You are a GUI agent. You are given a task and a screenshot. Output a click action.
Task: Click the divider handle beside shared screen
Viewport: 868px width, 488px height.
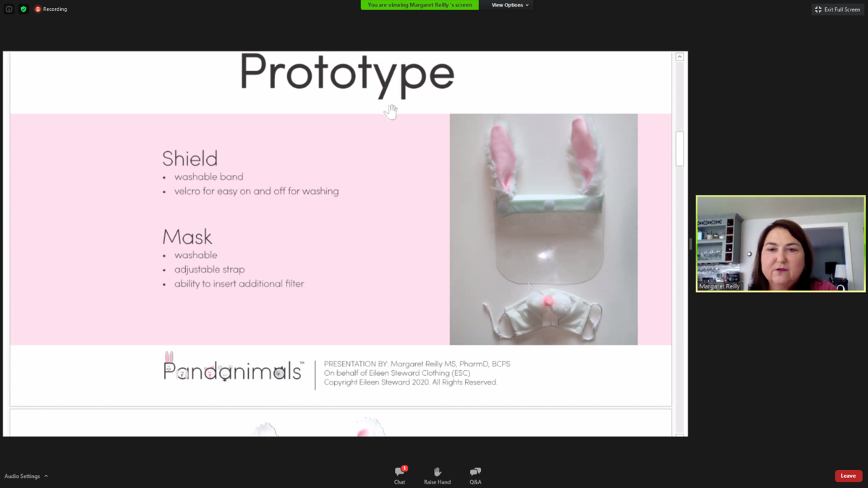[x=690, y=244]
